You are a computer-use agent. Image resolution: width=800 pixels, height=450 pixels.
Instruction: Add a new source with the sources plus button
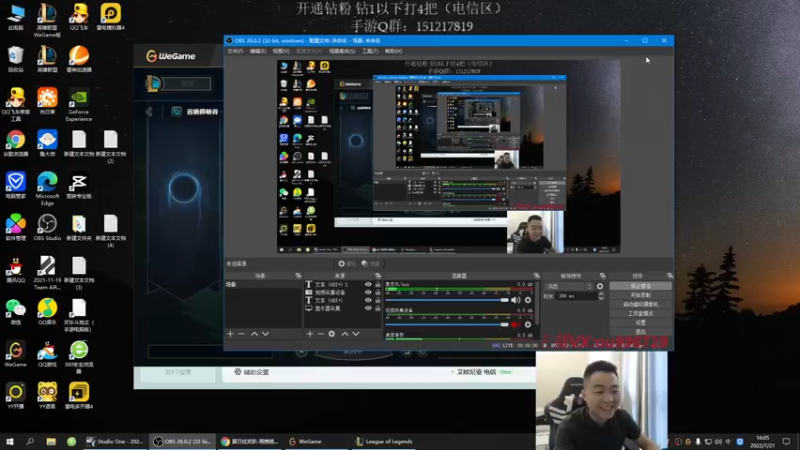310,334
